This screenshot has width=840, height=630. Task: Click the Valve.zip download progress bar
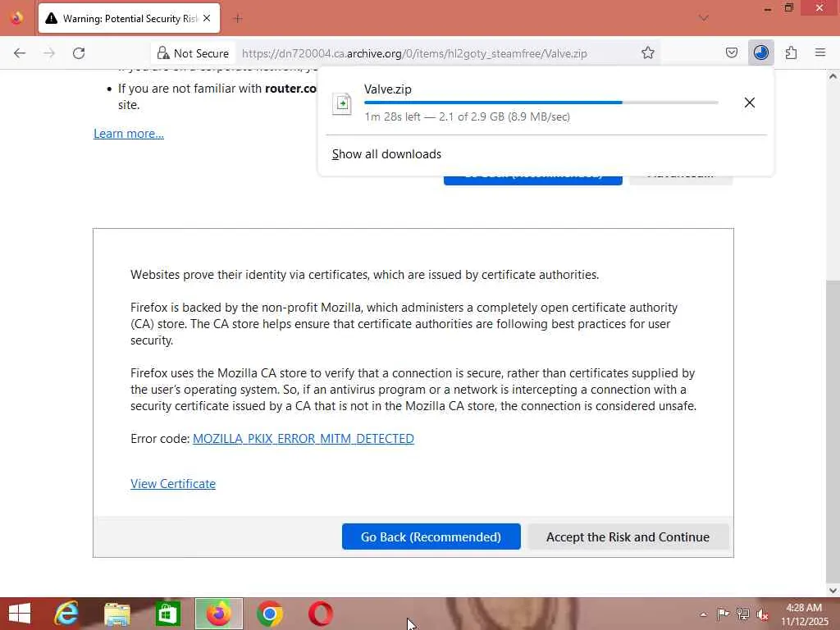541,103
